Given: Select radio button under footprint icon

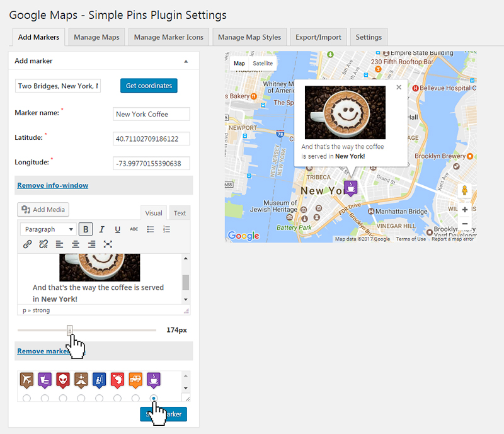Looking at the screenshot, I should click(117, 398).
